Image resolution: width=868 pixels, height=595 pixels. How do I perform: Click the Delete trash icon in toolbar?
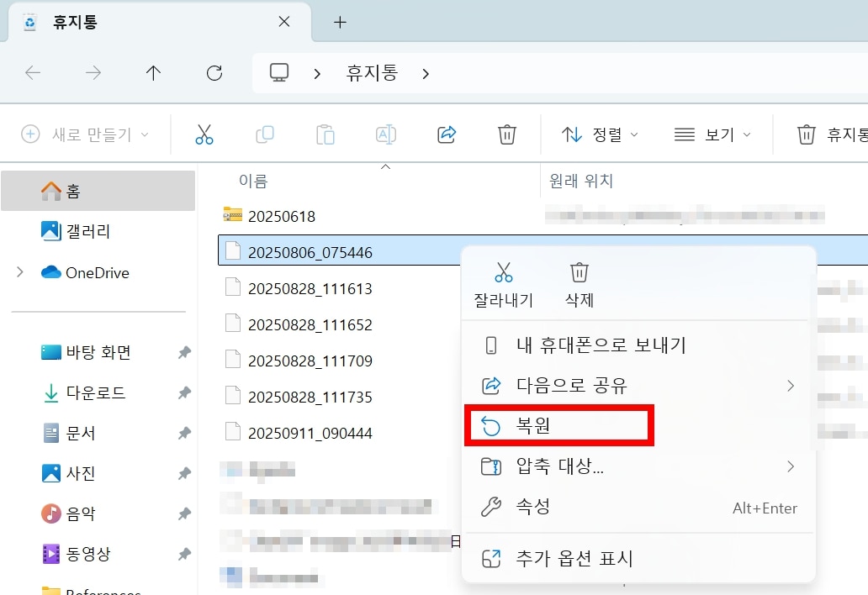pyautogui.click(x=506, y=134)
